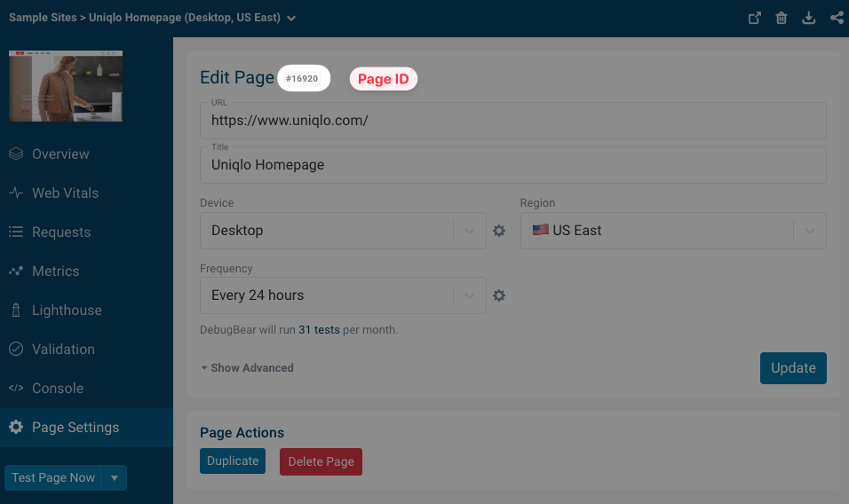
Task: Open Frequency settings gear icon
Action: click(499, 295)
